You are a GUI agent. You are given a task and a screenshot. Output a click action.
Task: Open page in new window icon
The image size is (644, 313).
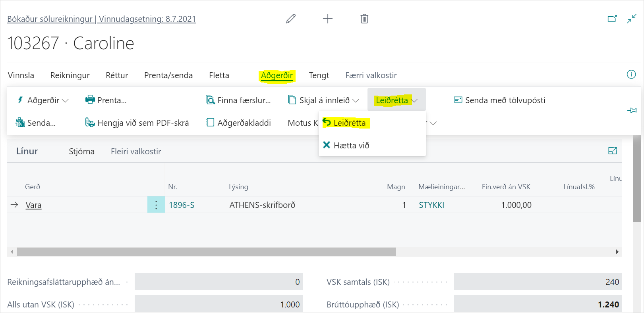point(612,19)
